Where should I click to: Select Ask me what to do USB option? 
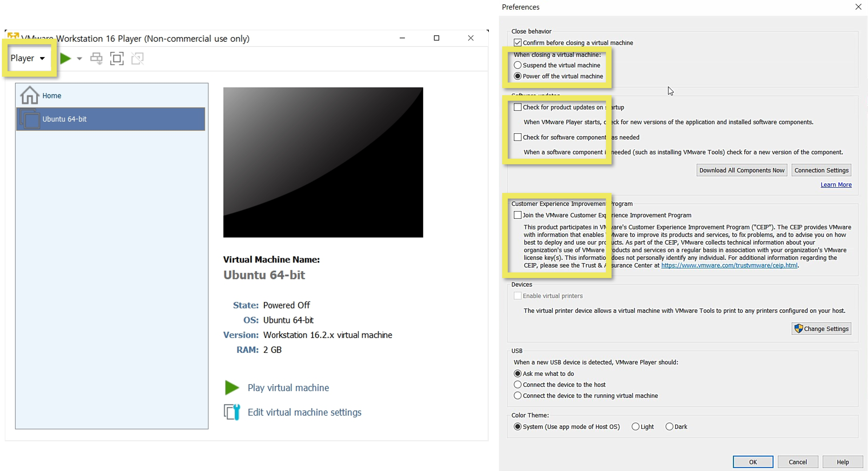[518, 374]
